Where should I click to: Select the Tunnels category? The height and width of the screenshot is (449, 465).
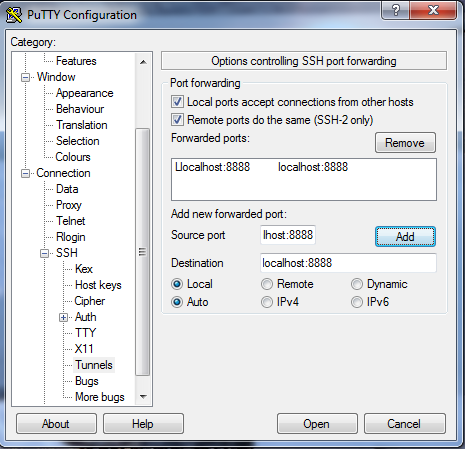click(x=94, y=365)
